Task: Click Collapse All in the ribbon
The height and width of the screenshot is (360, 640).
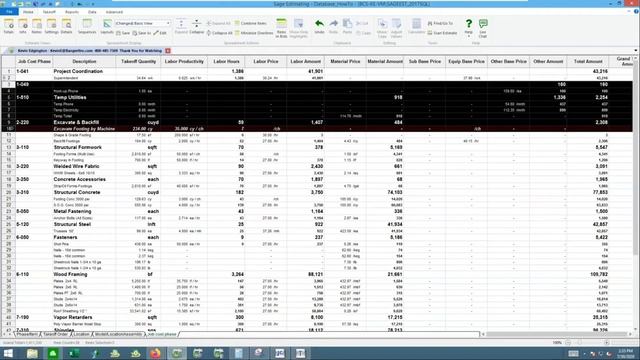Action: point(220,33)
